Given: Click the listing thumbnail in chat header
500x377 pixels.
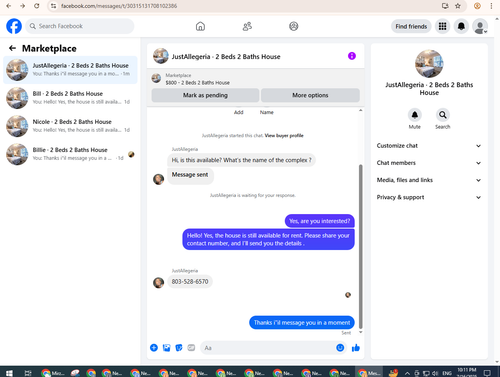Looking at the screenshot, I should tap(161, 56).
